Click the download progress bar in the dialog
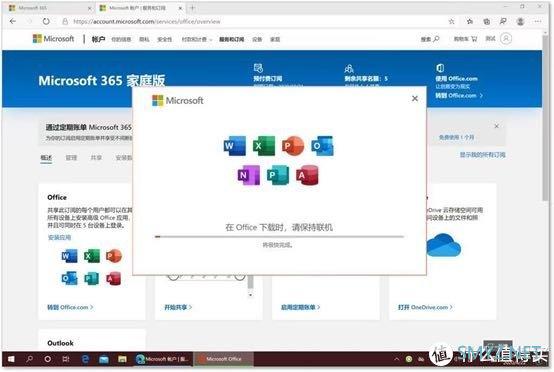Screen dimensions: 554x372 279,237
